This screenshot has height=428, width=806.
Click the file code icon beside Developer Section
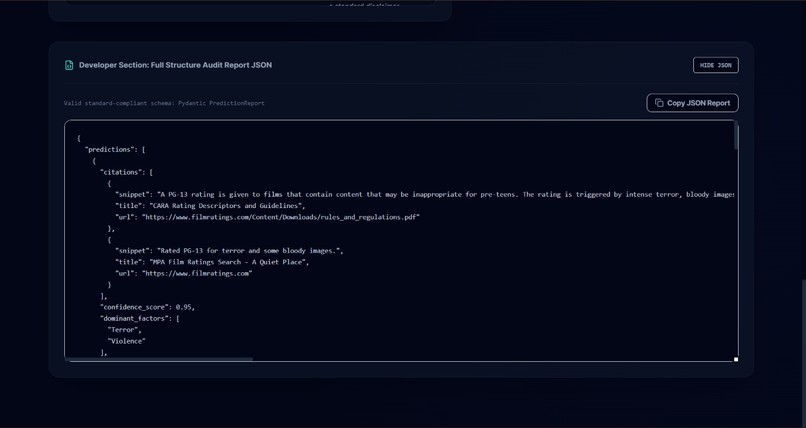click(x=69, y=65)
